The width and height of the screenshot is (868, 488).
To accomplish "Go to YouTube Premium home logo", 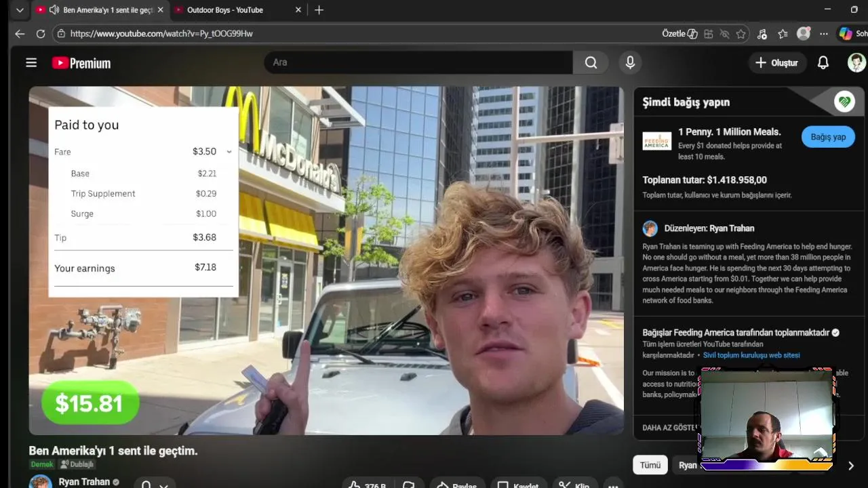I will pyautogui.click(x=81, y=63).
